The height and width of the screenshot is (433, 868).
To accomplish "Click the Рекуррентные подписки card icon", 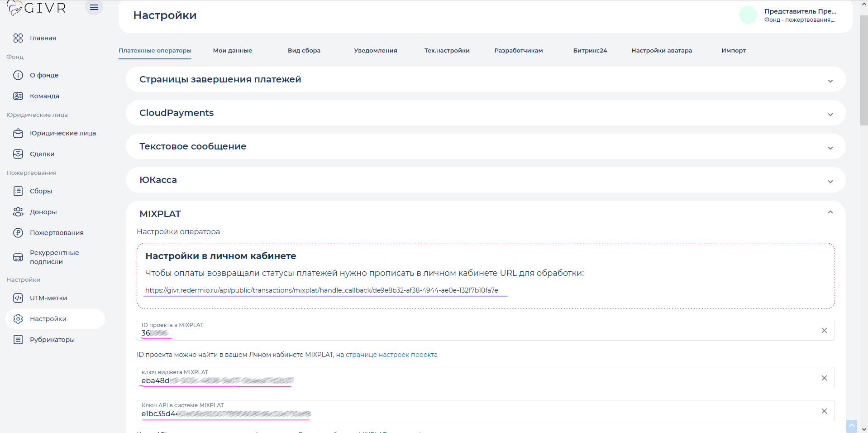I will (x=18, y=257).
